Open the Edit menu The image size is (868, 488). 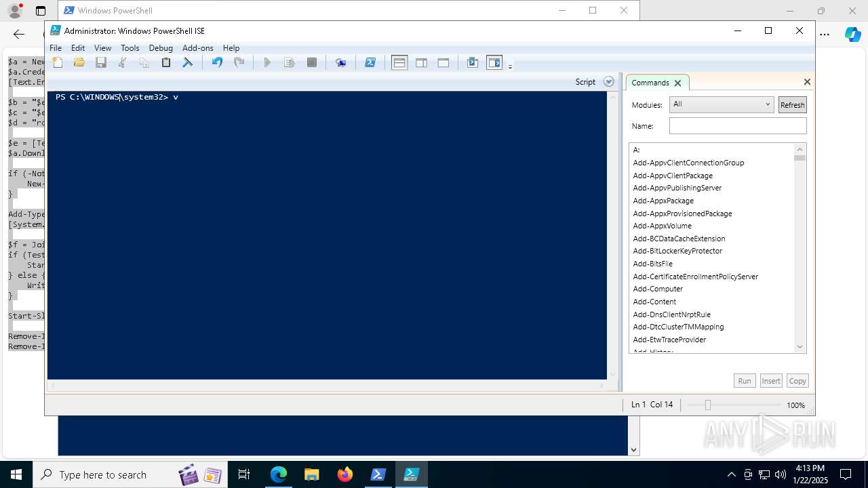[78, 47]
